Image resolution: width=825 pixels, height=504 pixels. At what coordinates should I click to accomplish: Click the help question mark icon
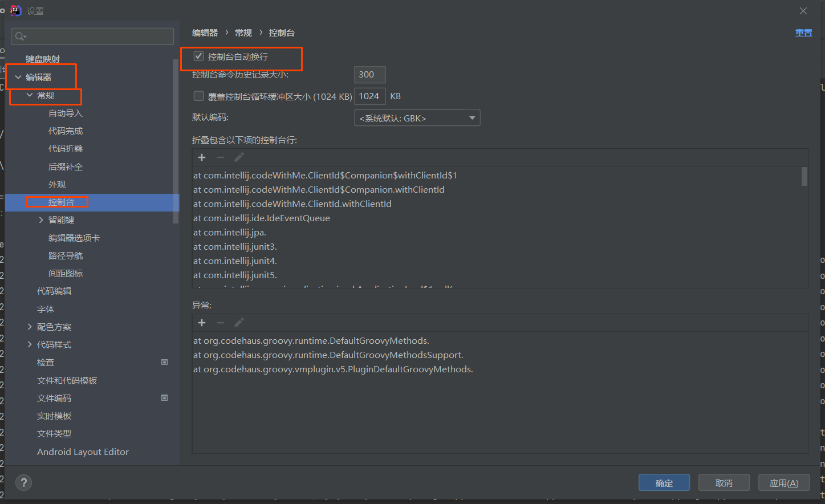(23, 483)
